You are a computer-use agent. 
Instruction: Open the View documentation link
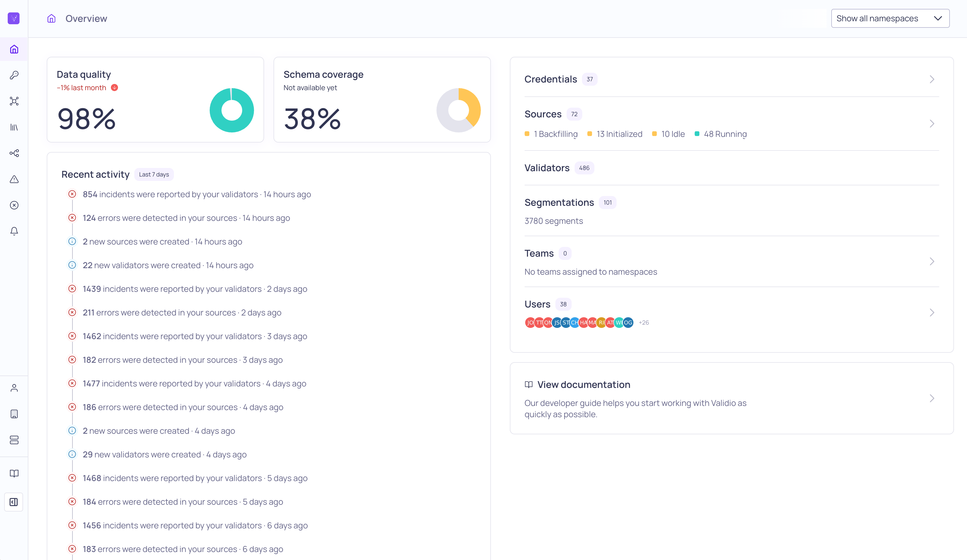point(584,385)
